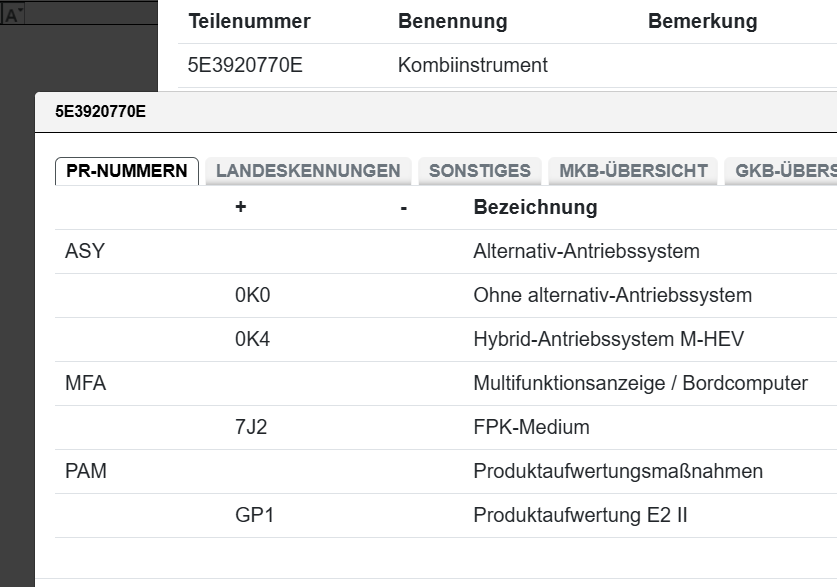Screen dimensions: 837x587
Task: Select the PAM PR family row
Action: click(85, 471)
